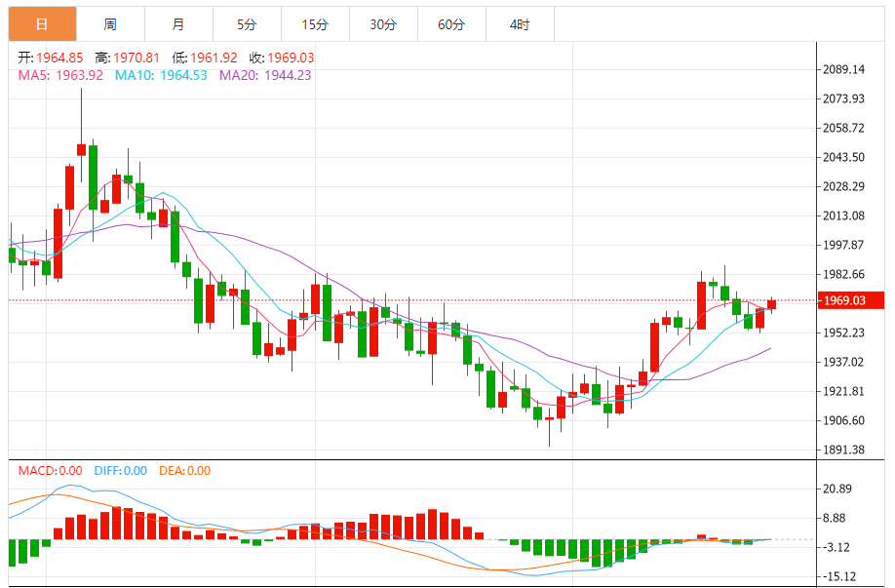
Task: Click the 1906.60 price axis label
Action: [843, 420]
